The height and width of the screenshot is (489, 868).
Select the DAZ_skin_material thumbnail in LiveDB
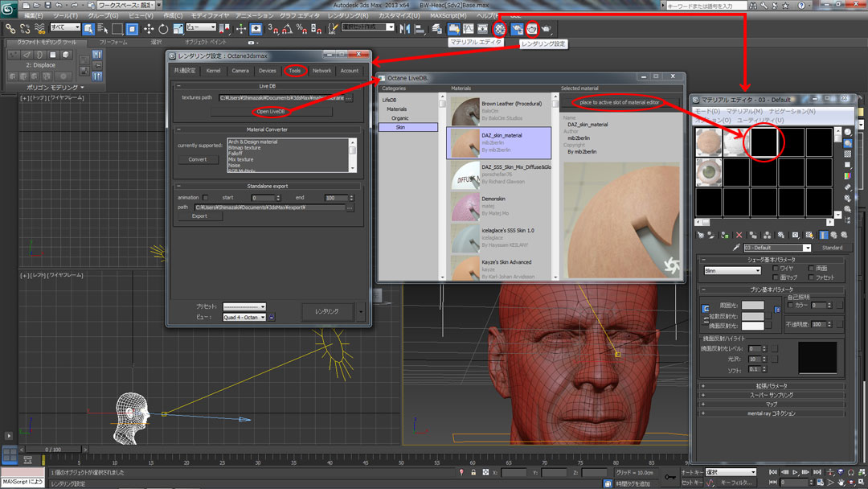(x=464, y=143)
